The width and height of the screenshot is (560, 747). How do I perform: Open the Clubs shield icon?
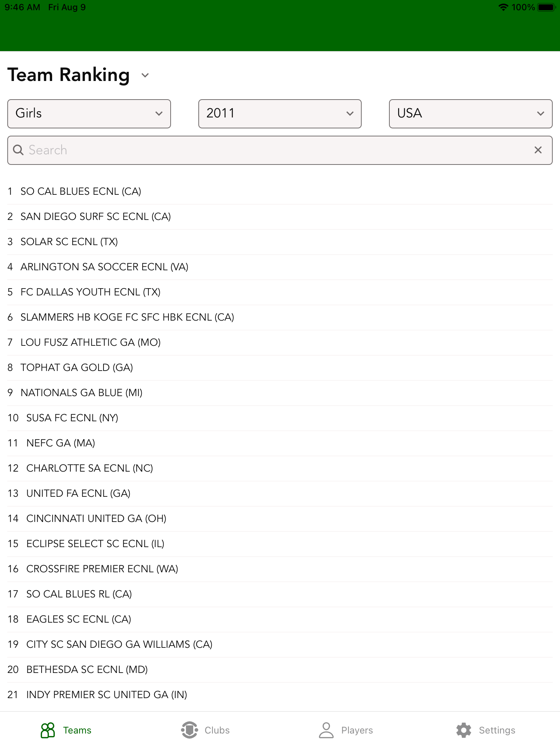[189, 730]
